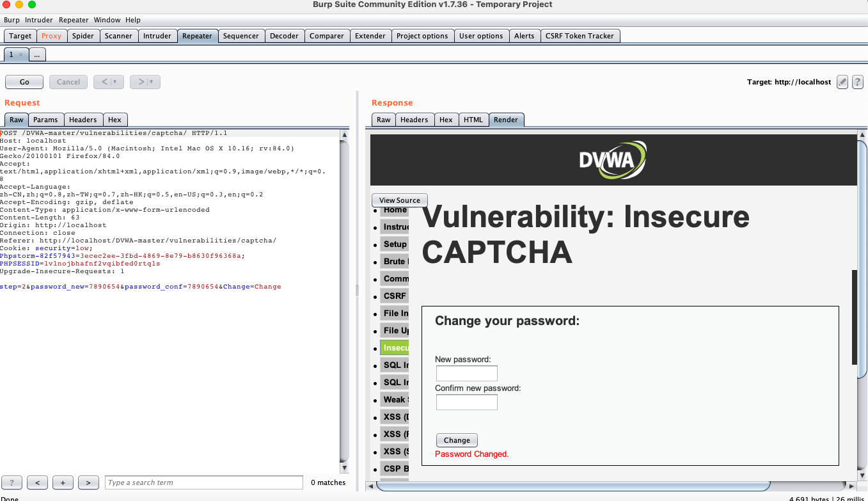Click the 'Password Changed.' message
The height and width of the screenshot is (501, 868).
click(x=472, y=454)
